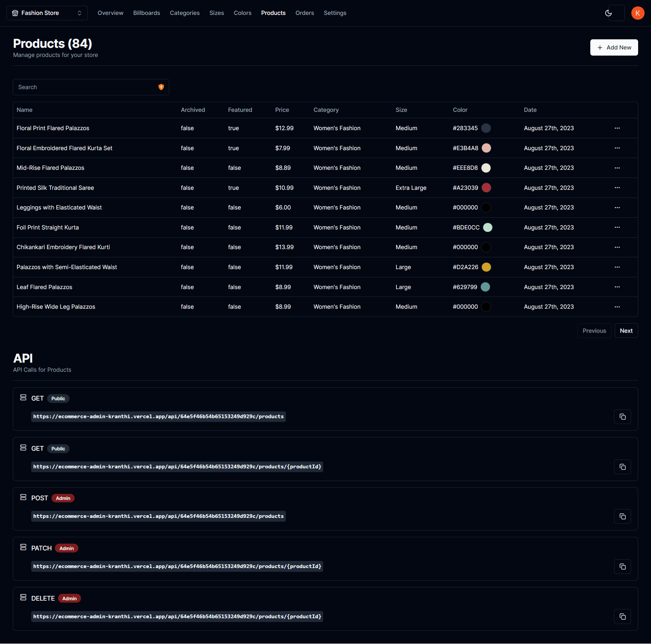Open the Fashion Store switcher
The image size is (651, 644).
[x=47, y=13]
